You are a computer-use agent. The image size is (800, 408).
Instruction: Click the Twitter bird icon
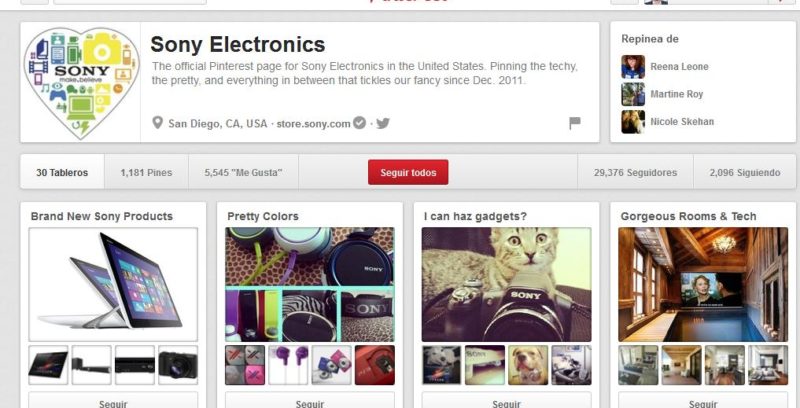pos(383,123)
